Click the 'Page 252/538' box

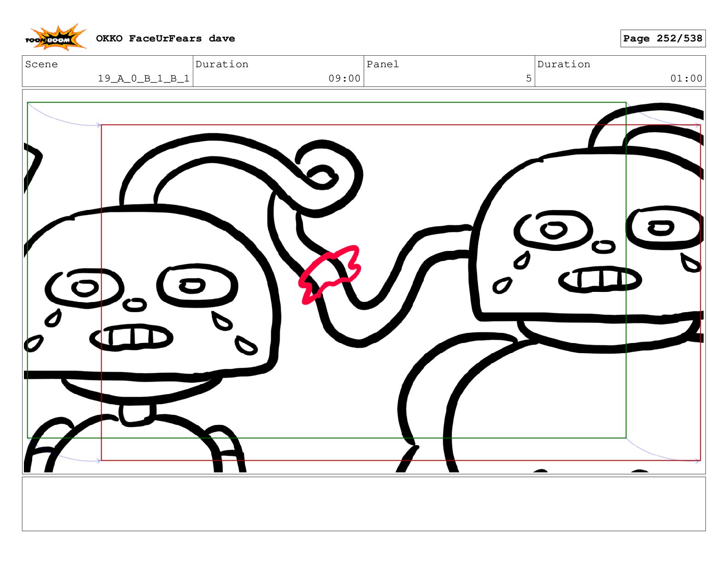click(663, 39)
